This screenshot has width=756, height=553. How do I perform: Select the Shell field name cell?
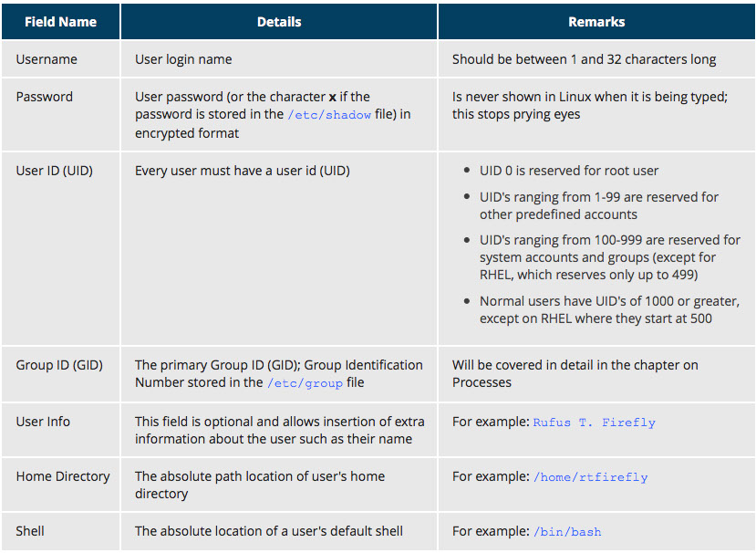(x=30, y=531)
